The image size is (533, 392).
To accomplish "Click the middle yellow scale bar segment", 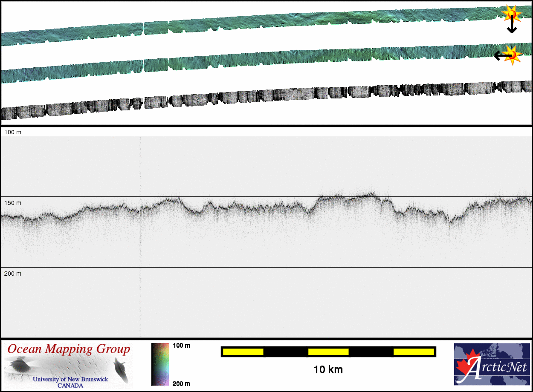I will coord(328,352).
